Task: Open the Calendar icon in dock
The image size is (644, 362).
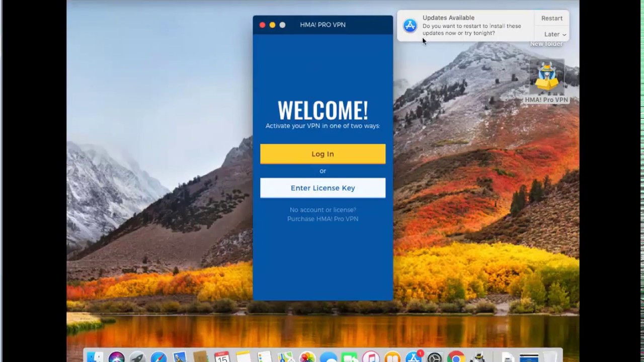Action: pos(222,356)
